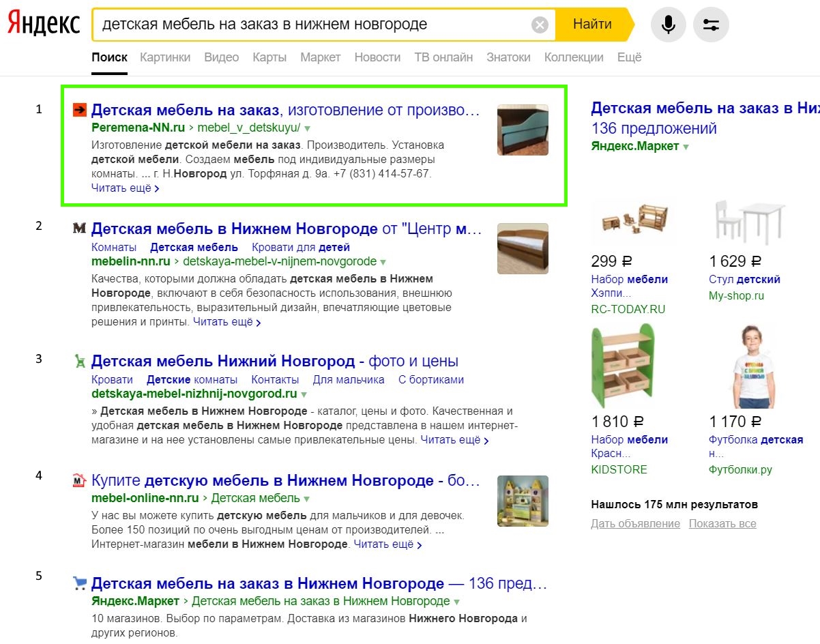Clear the search query using the X icon
Image resolution: width=820 pixels, height=644 pixels.
pyautogui.click(x=539, y=24)
